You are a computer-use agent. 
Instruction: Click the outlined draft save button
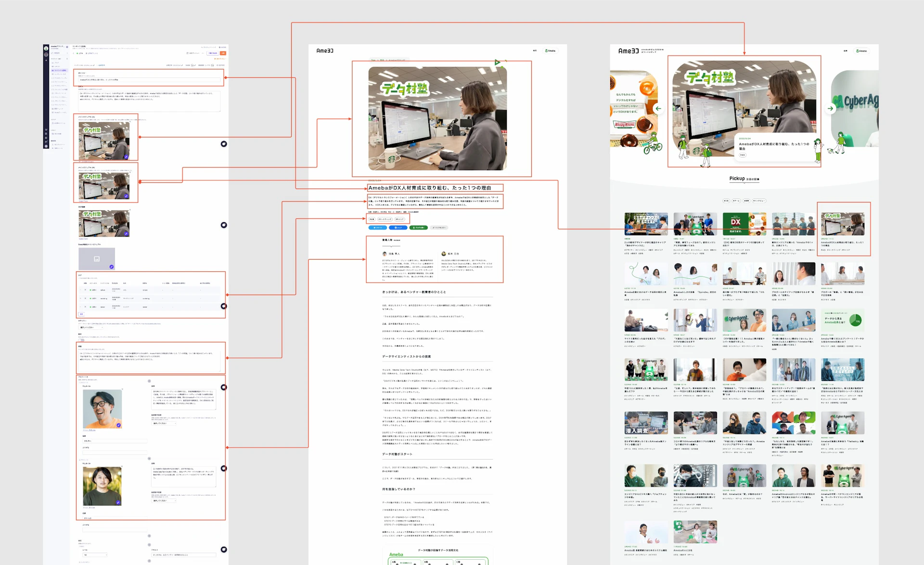pos(213,53)
